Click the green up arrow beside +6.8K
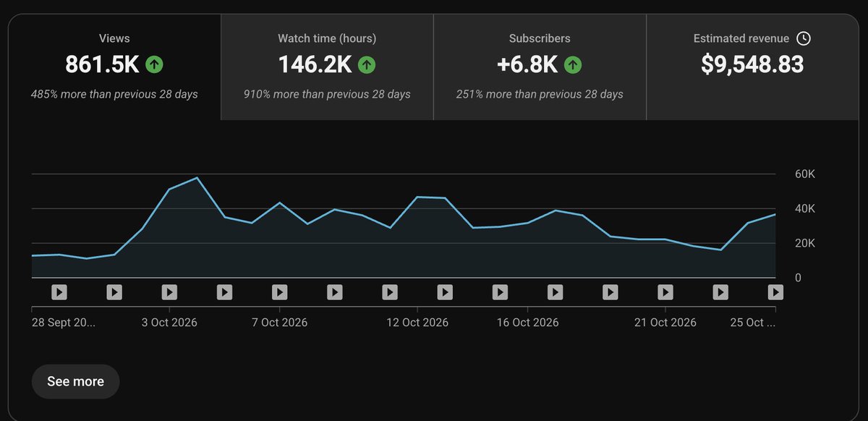Viewport: 868px width, 421px height. pyautogui.click(x=573, y=64)
